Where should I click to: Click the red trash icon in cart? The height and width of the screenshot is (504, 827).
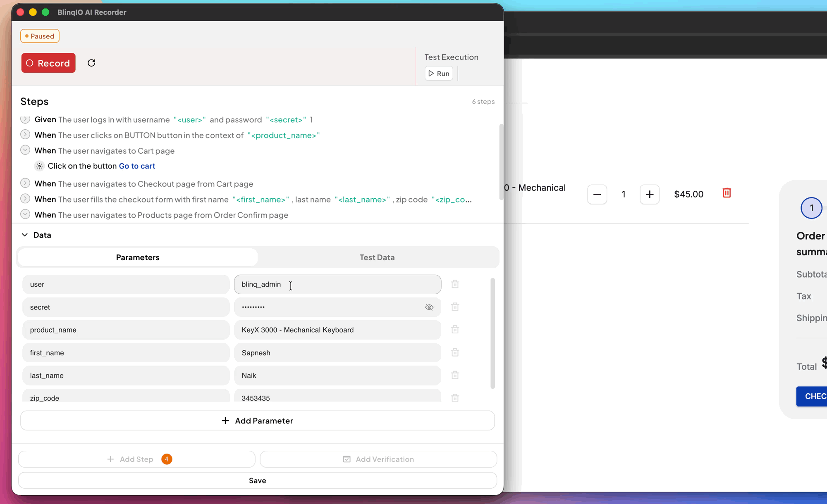point(727,193)
